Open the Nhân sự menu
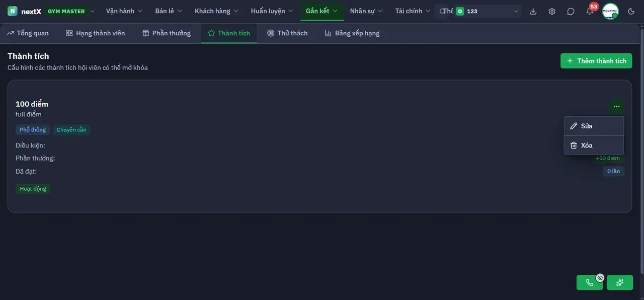This screenshot has height=300, width=644. pyautogui.click(x=366, y=11)
